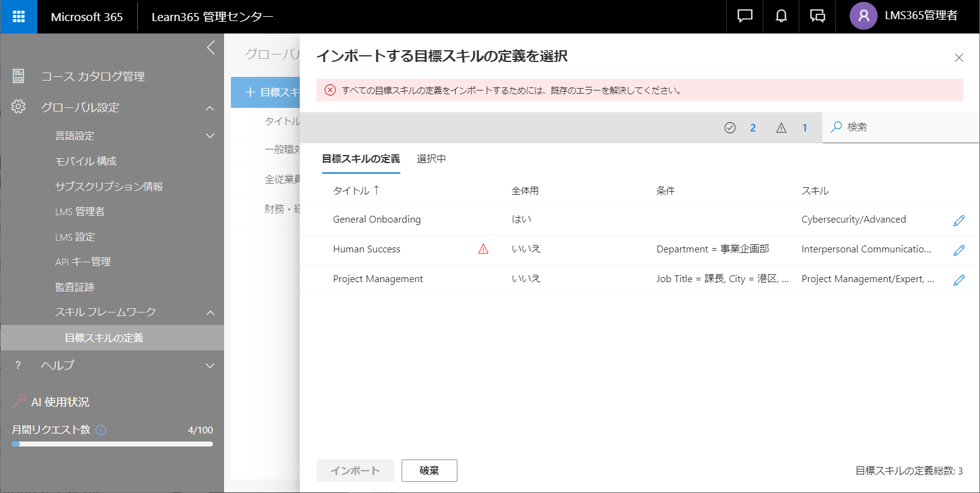Click the Cybersecurity/Advanced skill cell

coord(853,220)
